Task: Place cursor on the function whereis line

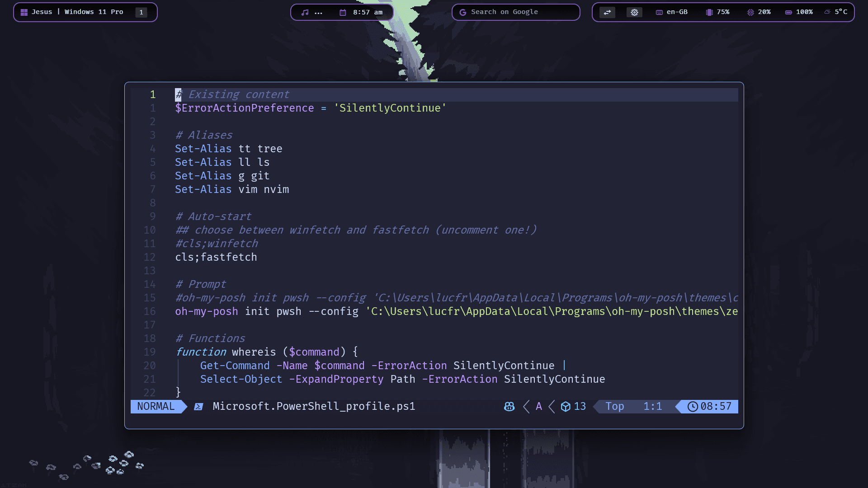Action: [x=267, y=352]
